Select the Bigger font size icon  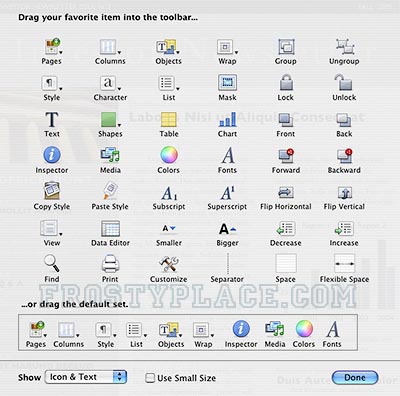tap(227, 229)
